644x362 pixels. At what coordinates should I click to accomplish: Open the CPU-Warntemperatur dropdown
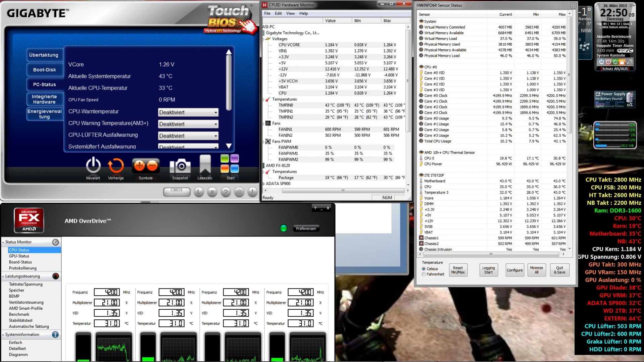[x=188, y=112]
